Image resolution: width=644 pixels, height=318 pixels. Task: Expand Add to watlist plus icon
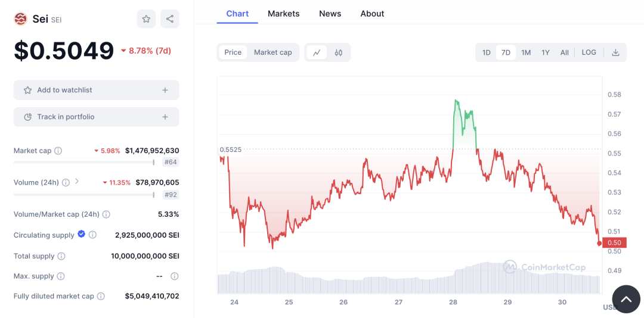(165, 91)
